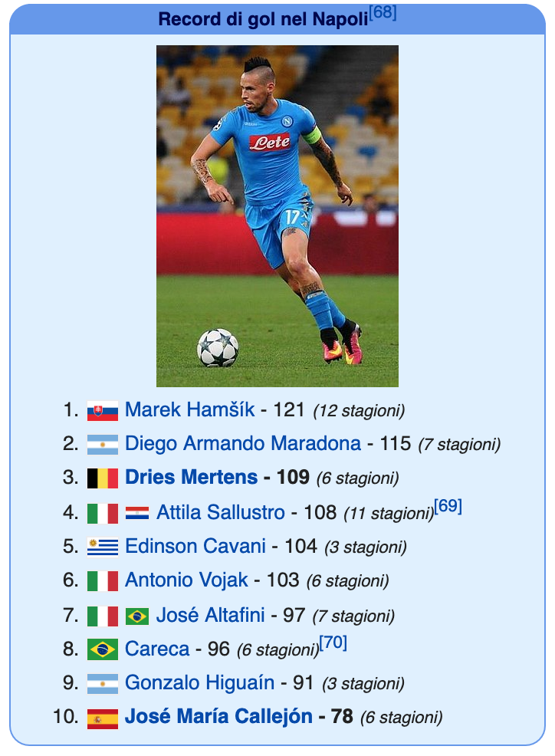Click the Slovakia flag icon beside Hamšík
The height and width of the screenshot is (756, 555).
[102, 411]
